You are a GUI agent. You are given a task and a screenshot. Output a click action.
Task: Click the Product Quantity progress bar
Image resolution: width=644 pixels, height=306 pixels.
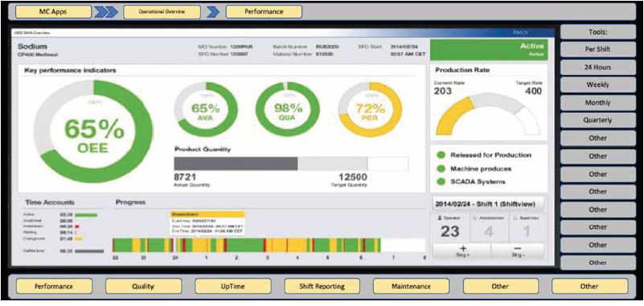coord(291,163)
